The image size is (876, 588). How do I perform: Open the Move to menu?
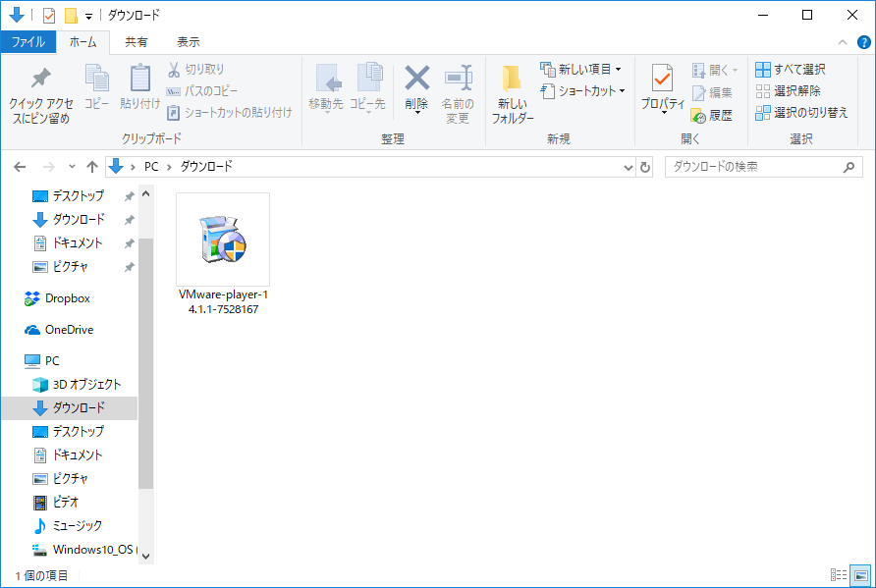tap(326, 89)
